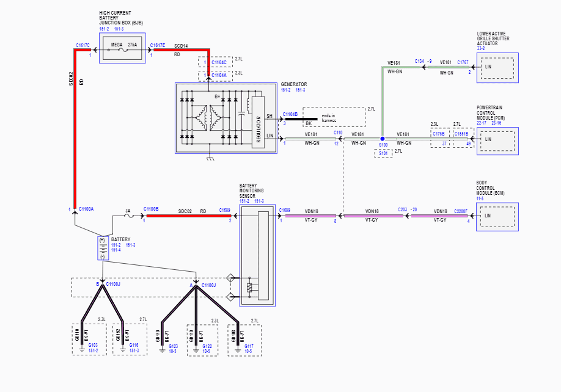Select the S100 splice dot
561x392 pixels.
click(x=383, y=139)
